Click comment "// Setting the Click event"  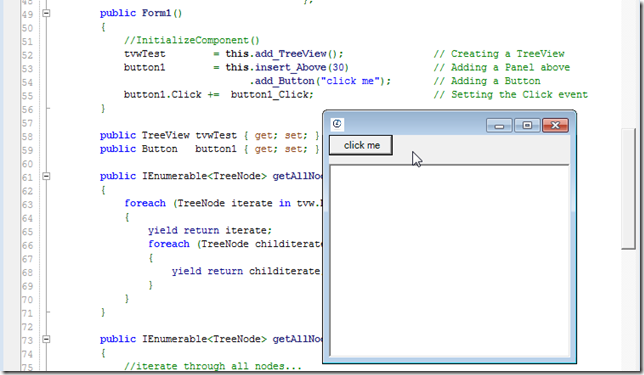(511, 94)
